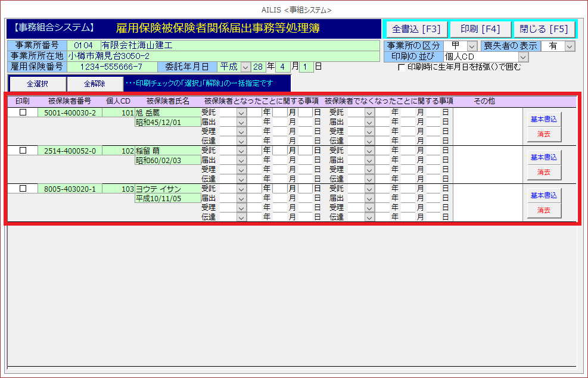Toggle print checkbox for ヨウテ イサン
Screen dimensions: 588x378
[23, 189]
